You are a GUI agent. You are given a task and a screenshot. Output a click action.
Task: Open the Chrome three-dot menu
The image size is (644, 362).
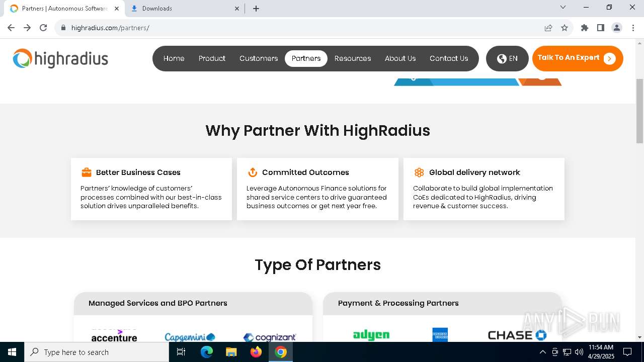tap(632, 28)
